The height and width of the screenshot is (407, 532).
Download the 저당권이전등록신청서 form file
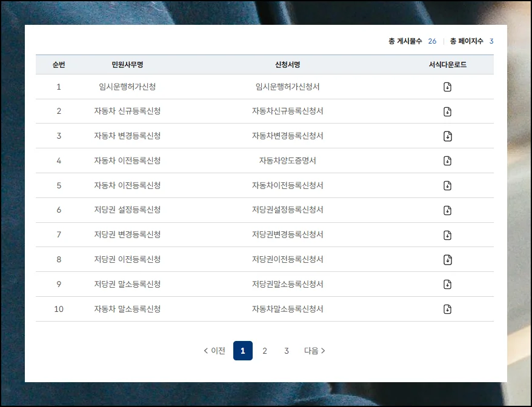click(x=447, y=260)
